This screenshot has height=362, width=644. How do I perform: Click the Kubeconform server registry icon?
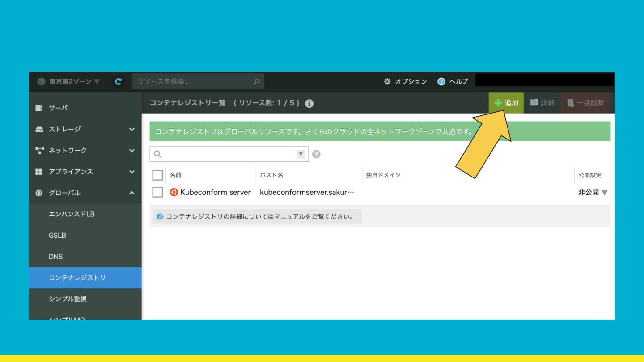pyautogui.click(x=174, y=192)
